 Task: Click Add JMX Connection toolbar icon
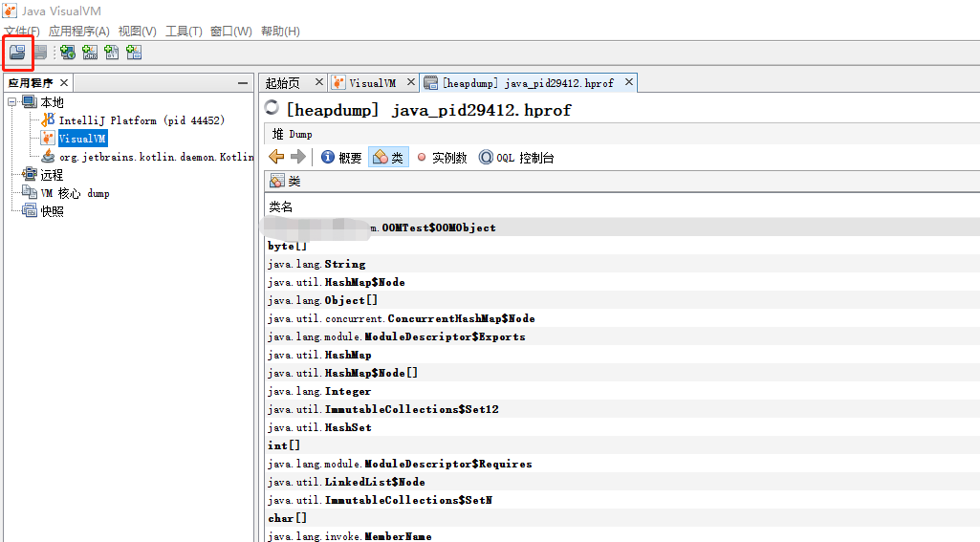(90, 53)
